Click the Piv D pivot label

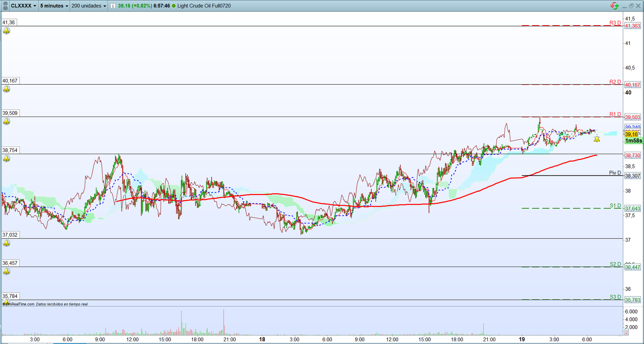pos(615,173)
